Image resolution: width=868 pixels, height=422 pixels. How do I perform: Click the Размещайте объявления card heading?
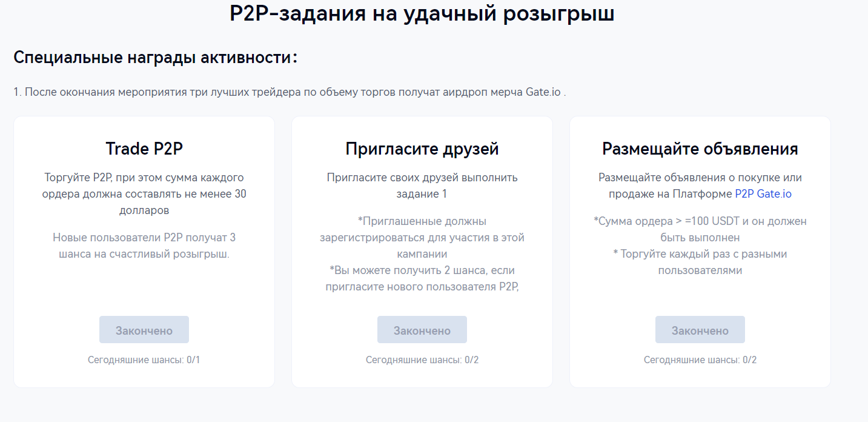[x=700, y=149]
